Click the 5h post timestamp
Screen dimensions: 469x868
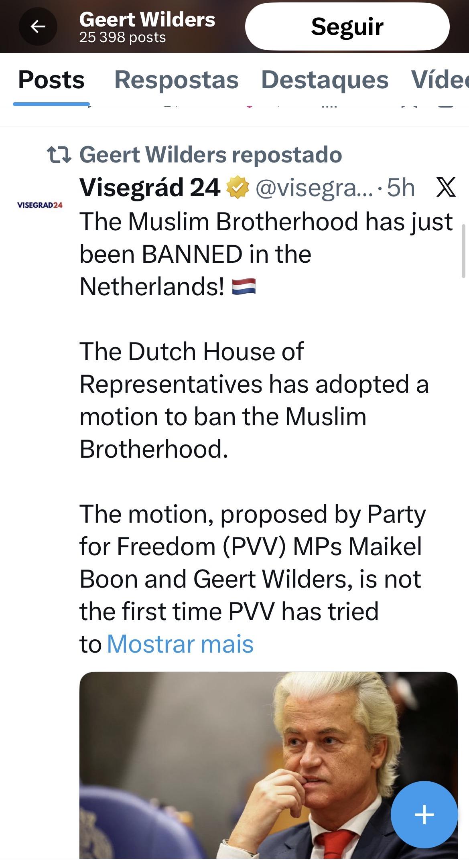[400, 187]
